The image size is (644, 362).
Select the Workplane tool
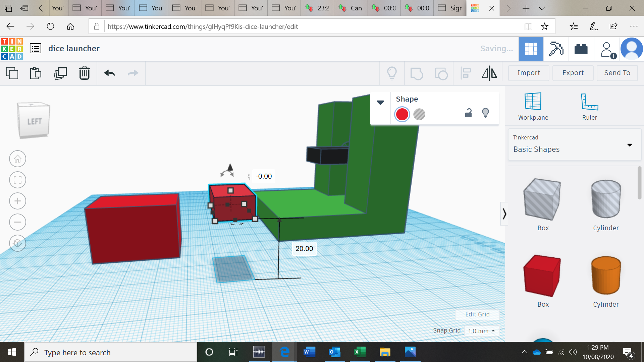point(533,107)
